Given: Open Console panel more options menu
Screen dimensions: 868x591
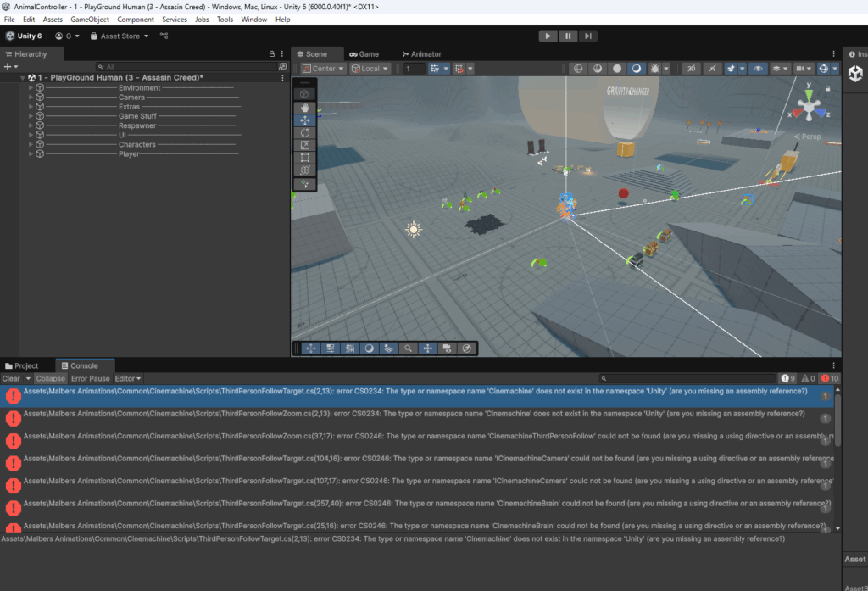Looking at the screenshot, I should (834, 365).
